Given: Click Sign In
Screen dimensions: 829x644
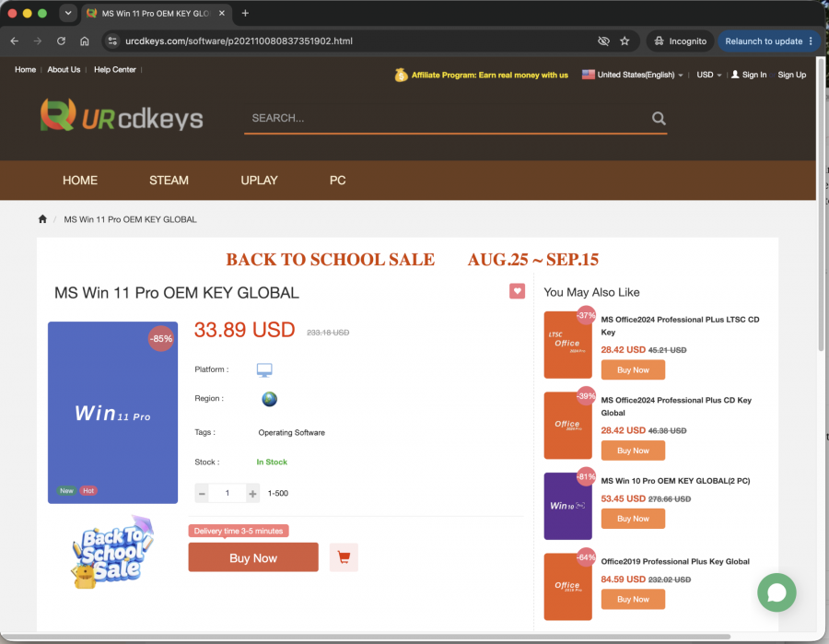Looking at the screenshot, I should (749, 75).
